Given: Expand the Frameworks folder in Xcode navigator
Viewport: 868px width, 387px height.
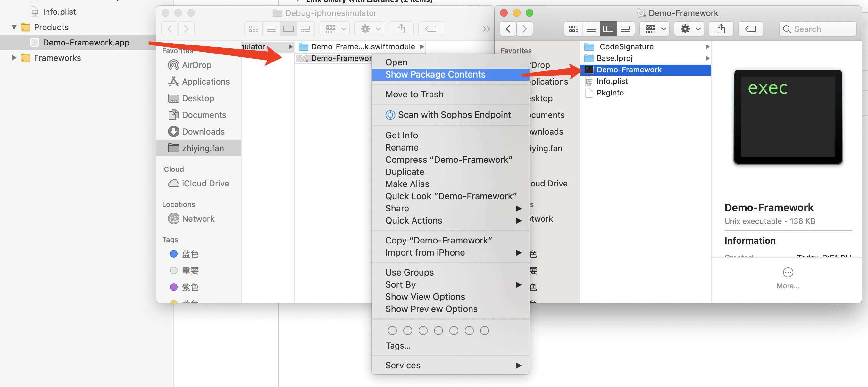Looking at the screenshot, I should (x=14, y=58).
